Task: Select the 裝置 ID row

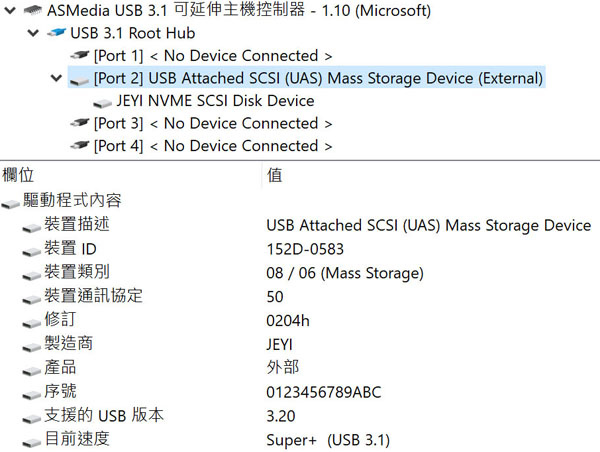Action: (300, 249)
